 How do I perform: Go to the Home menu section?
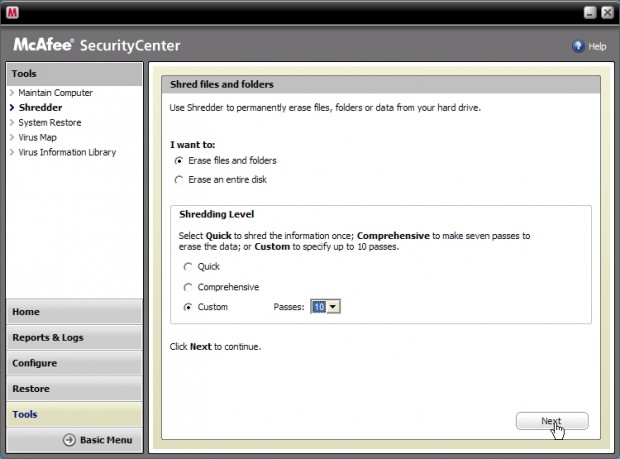pos(74,312)
